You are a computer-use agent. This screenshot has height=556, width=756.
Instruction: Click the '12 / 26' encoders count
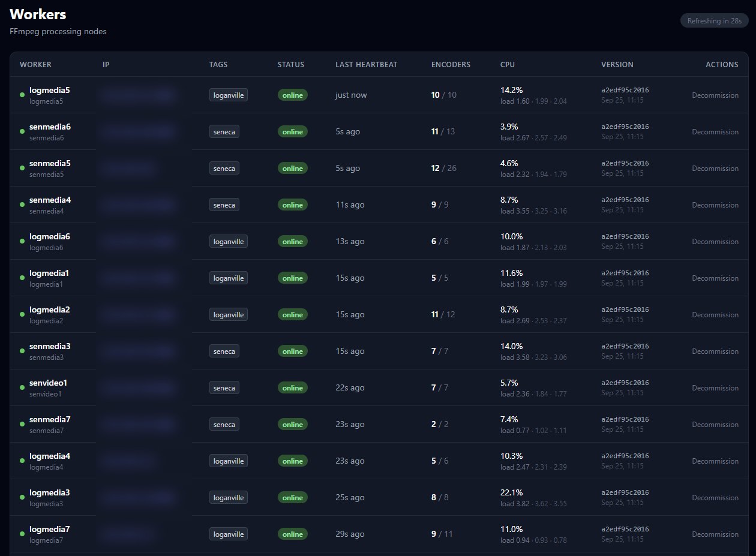(444, 169)
